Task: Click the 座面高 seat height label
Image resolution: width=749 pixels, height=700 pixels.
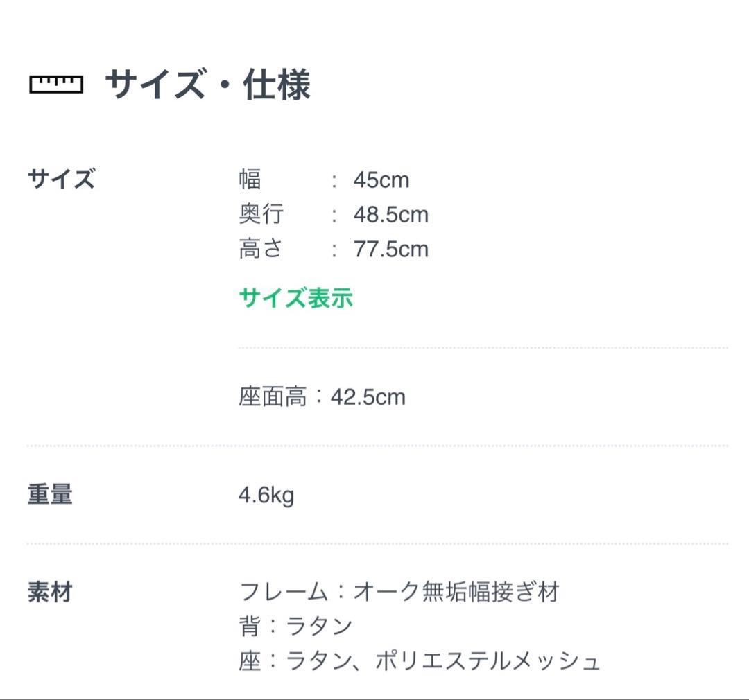Action: point(272,397)
